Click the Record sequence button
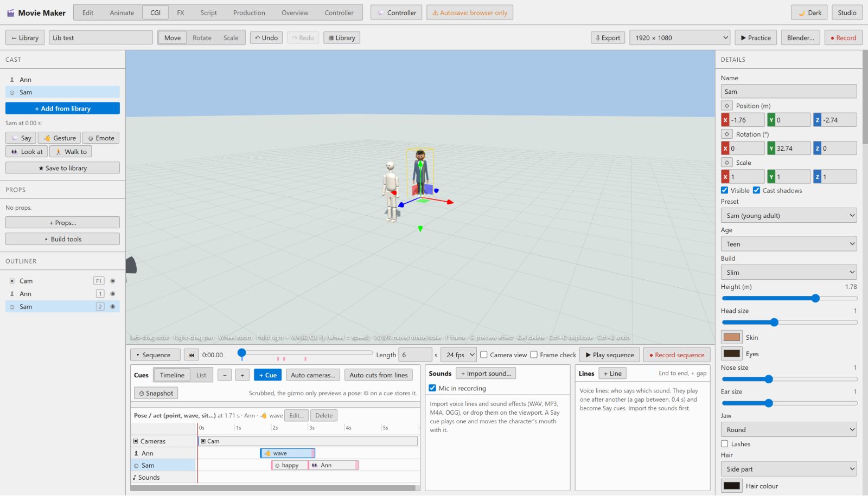Viewport: 868px width, 496px height. pyautogui.click(x=676, y=355)
